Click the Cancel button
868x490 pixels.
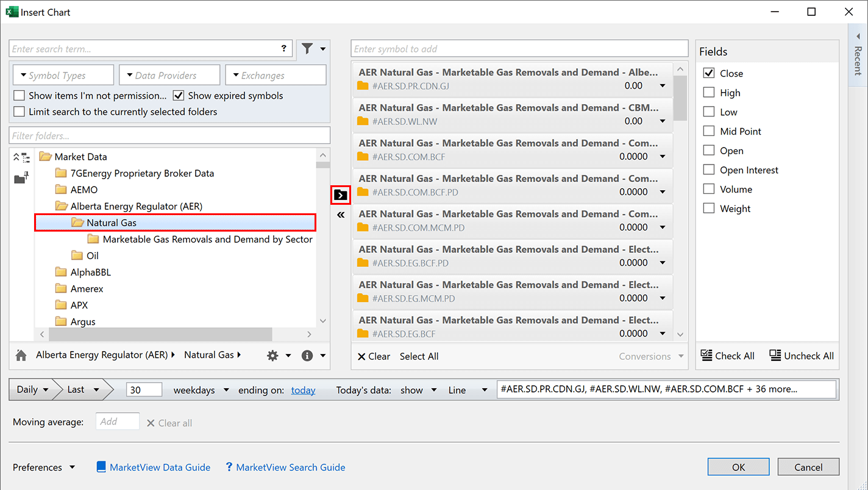(x=808, y=467)
